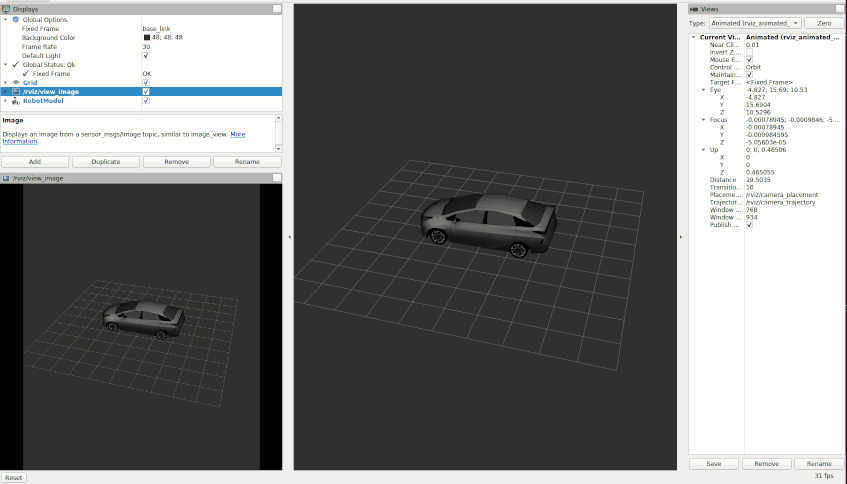Uncheck the Grid display checkbox
847x484 pixels.
146,83
